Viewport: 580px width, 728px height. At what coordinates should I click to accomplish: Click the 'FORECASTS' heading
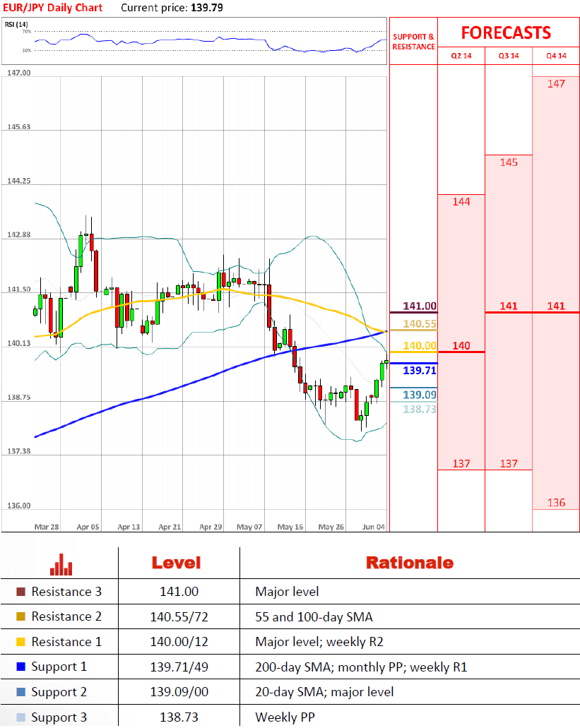[506, 33]
